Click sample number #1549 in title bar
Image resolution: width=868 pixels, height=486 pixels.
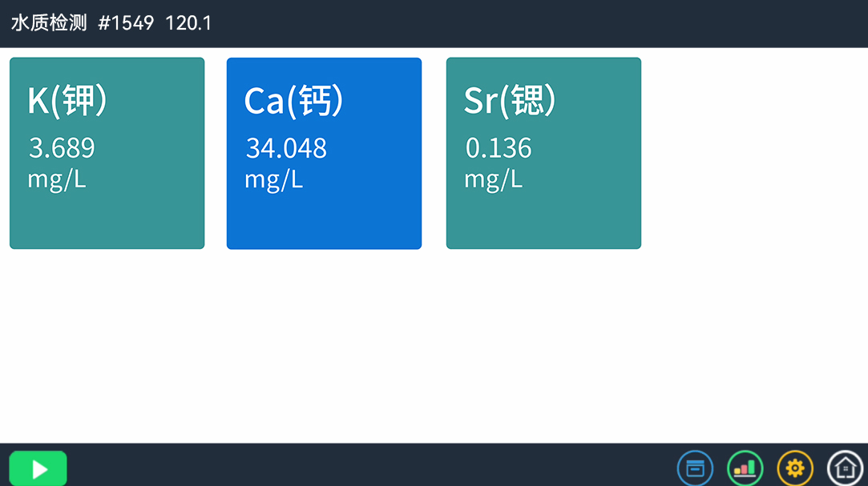pyautogui.click(x=127, y=23)
